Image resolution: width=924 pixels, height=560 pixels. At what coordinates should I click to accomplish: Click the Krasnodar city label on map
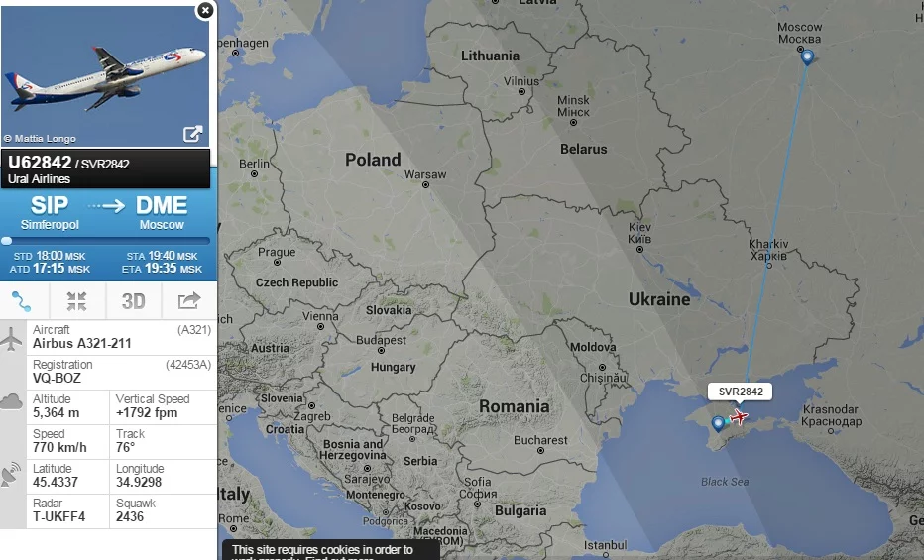[x=831, y=415]
